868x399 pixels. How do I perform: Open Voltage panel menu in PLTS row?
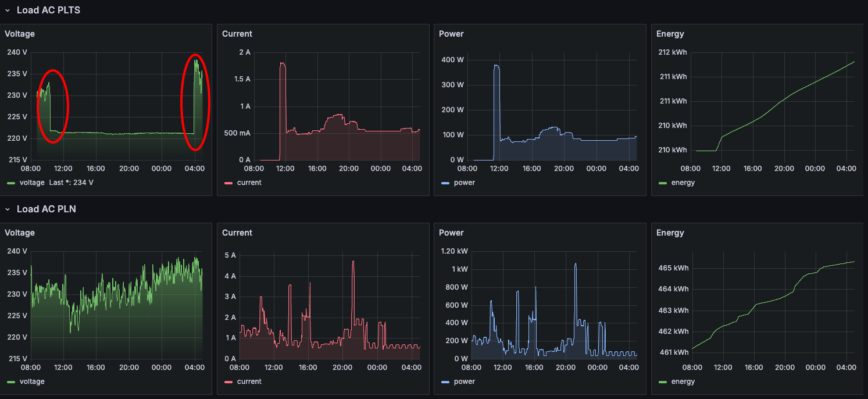tap(20, 34)
